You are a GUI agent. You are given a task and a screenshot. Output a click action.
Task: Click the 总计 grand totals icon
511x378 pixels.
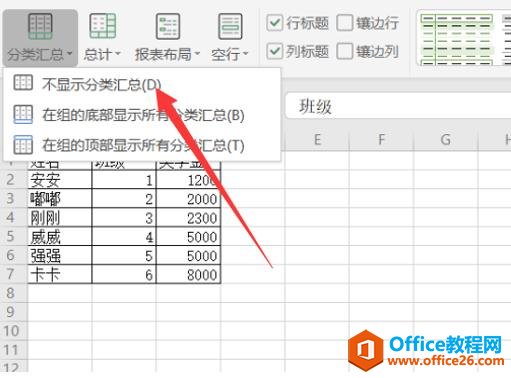(x=103, y=26)
